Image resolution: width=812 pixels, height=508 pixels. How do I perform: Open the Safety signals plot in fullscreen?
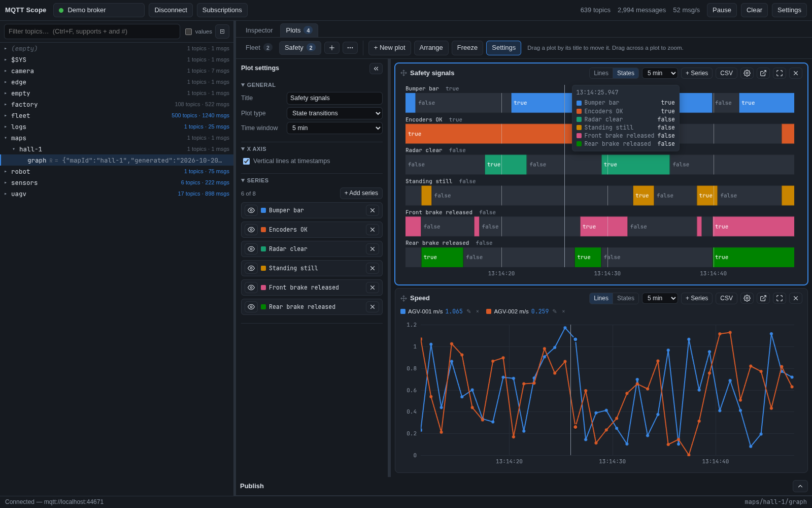780,73
